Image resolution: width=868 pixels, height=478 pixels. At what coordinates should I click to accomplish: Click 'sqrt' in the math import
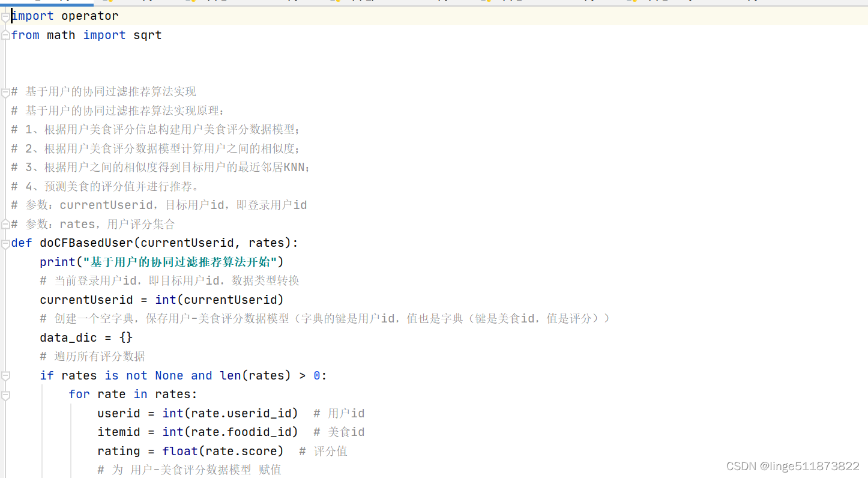coord(148,35)
